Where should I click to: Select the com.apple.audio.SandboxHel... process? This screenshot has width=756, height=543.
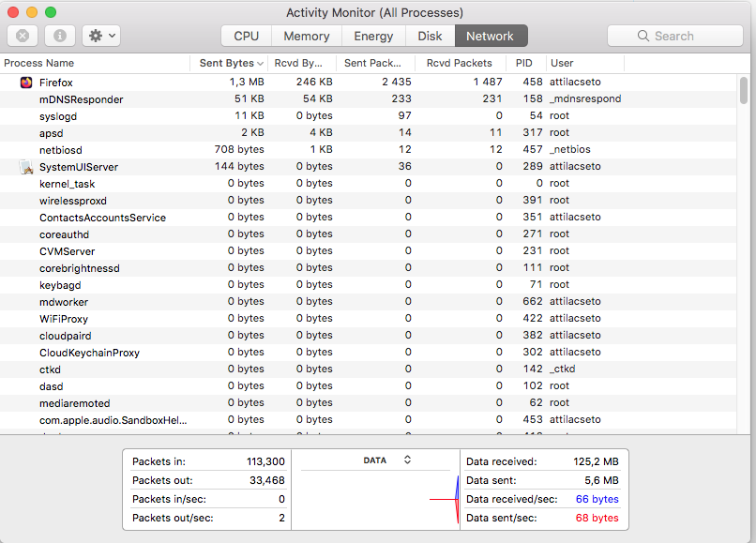(113, 420)
